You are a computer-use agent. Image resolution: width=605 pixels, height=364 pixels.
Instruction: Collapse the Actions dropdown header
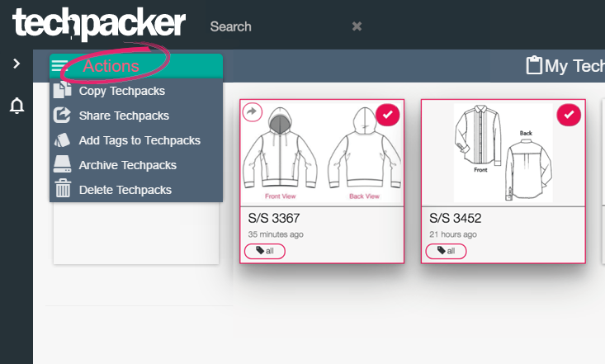pos(136,66)
